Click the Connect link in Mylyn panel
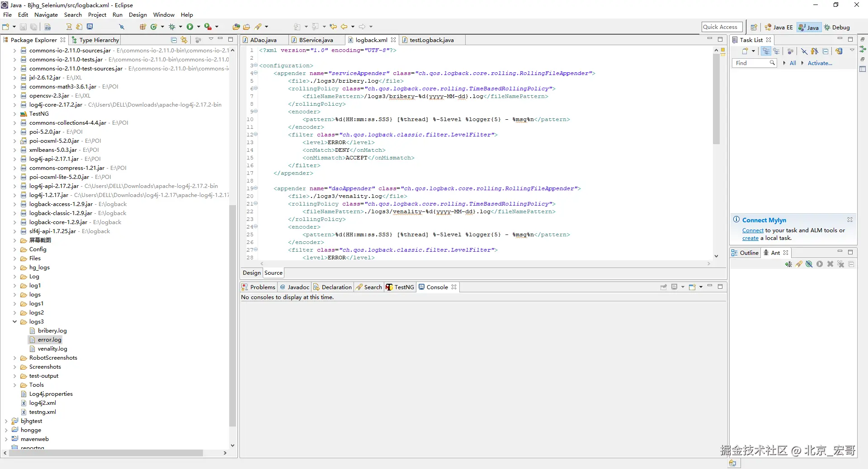This screenshot has height=469, width=868. coord(752,230)
